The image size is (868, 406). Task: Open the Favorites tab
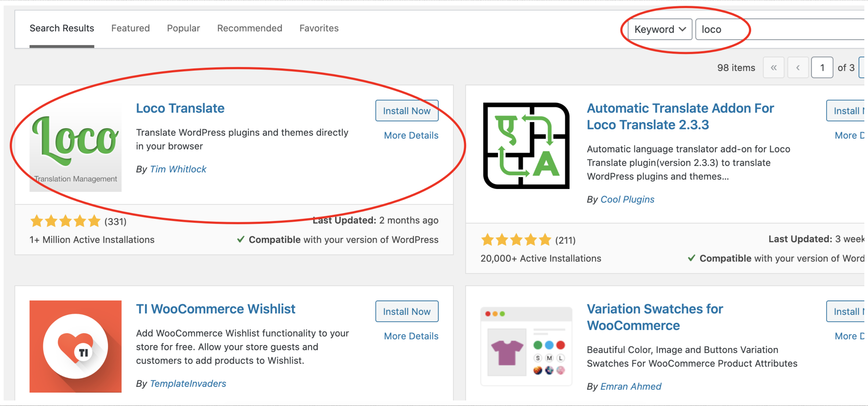pos(319,28)
